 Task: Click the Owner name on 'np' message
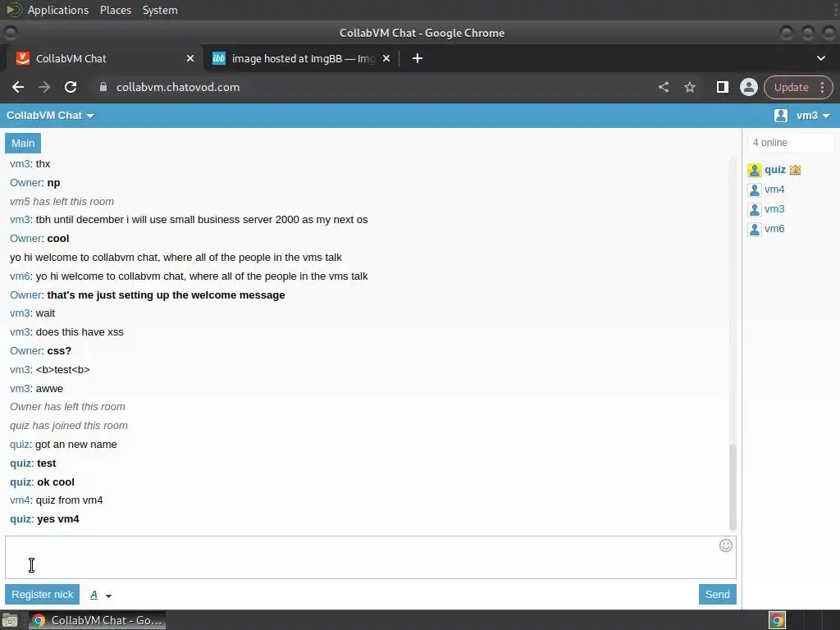pos(25,183)
